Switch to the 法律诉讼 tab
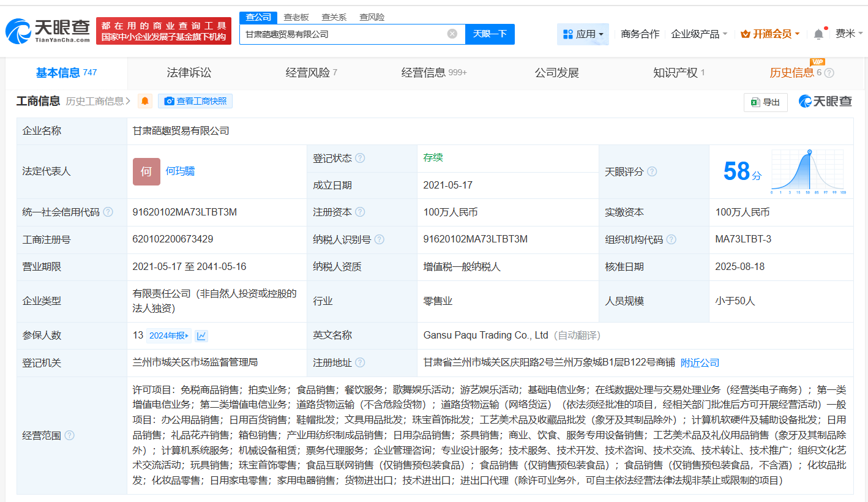Image resolution: width=868 pixels, height=502 pixels. point(189,73)
